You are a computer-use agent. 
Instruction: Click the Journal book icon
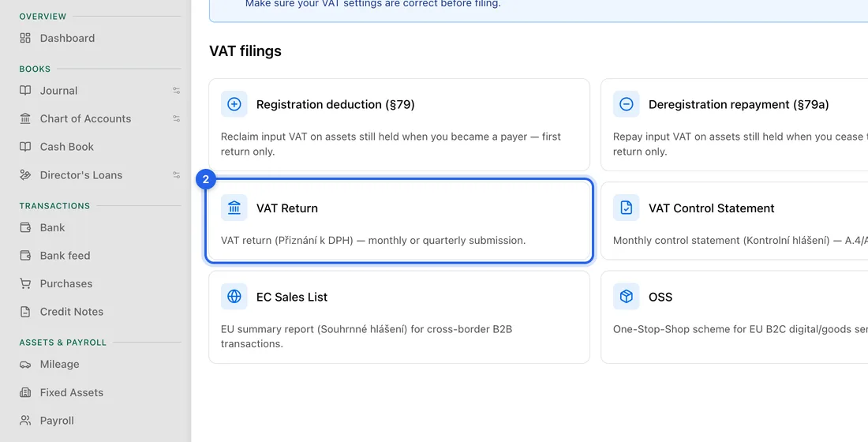pos(25,91)
